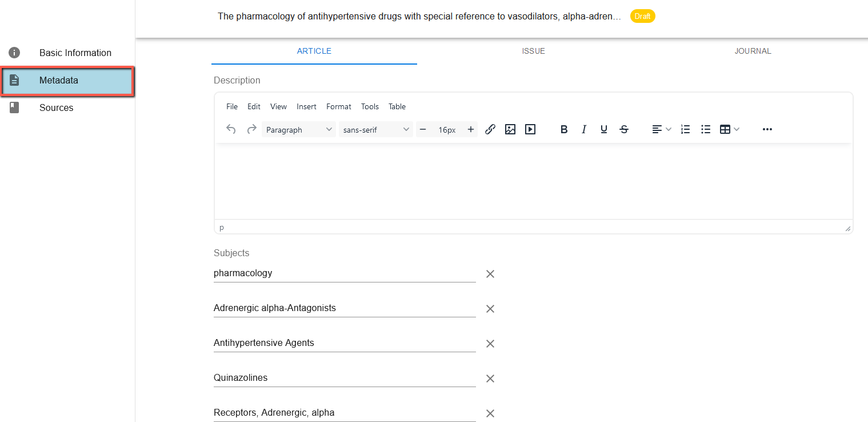Show more toolbar options (three dots)
This screenshot has height=422, width=868.
click(x=767, y=129)
